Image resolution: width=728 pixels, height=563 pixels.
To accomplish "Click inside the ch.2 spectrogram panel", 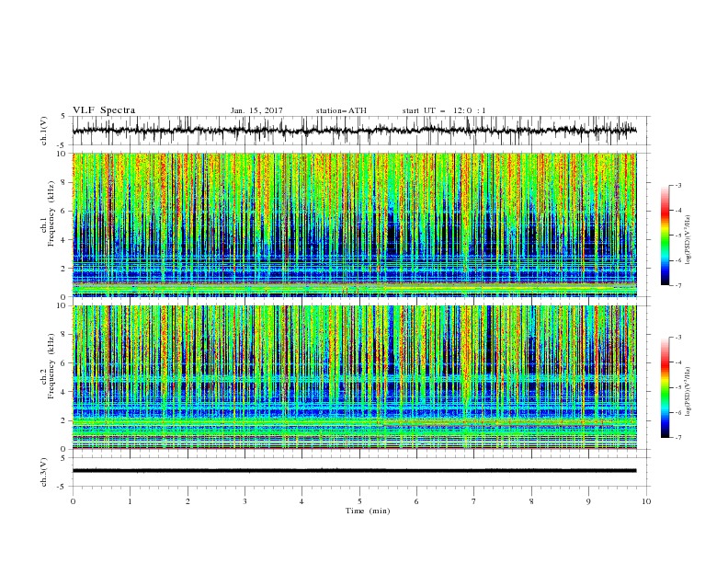I will pos(354,377).
